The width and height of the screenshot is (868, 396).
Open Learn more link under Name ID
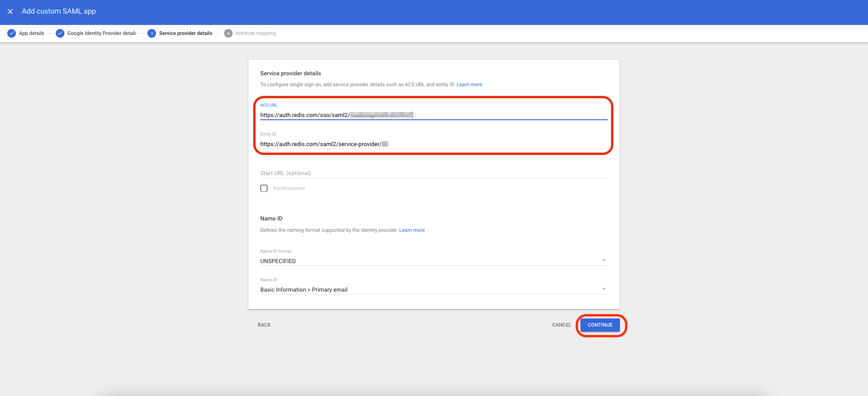coord(412,230)
